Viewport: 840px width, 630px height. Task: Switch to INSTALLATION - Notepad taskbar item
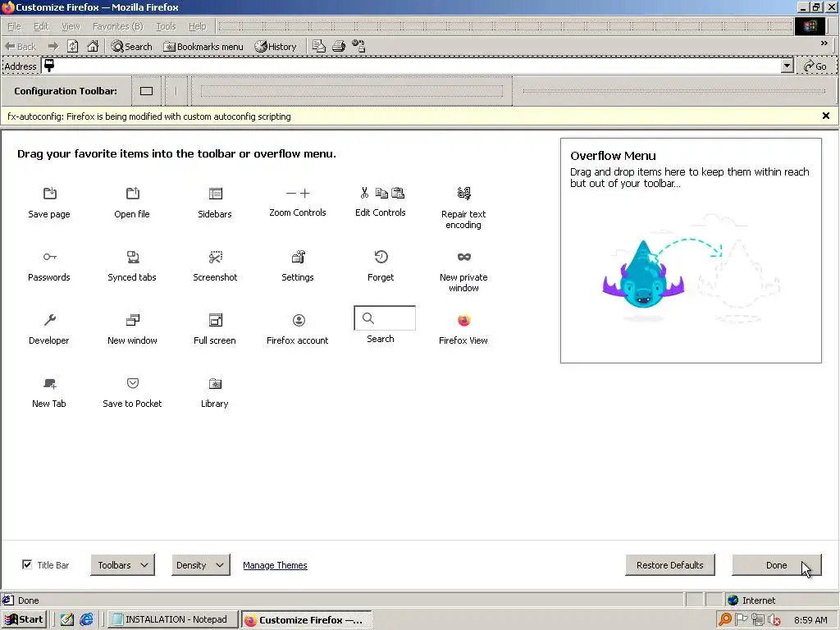click(x=173, y=619)
